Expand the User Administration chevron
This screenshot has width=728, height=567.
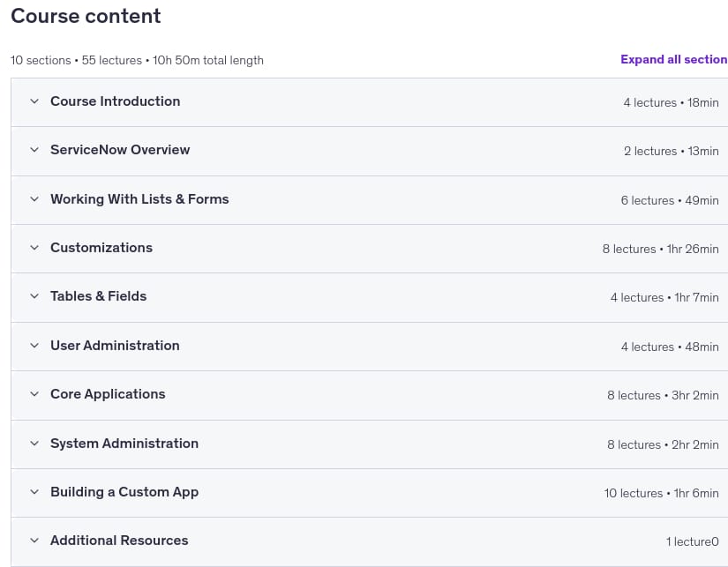click(x=34, y=346)
